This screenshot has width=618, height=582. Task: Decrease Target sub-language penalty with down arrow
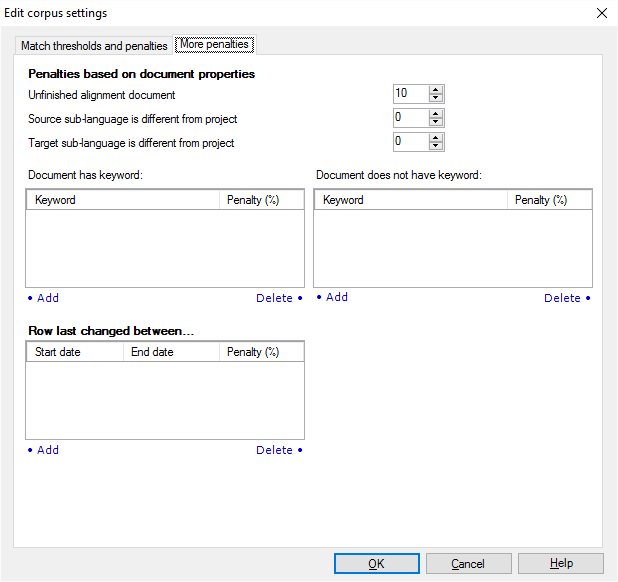[x=436, y=146]
